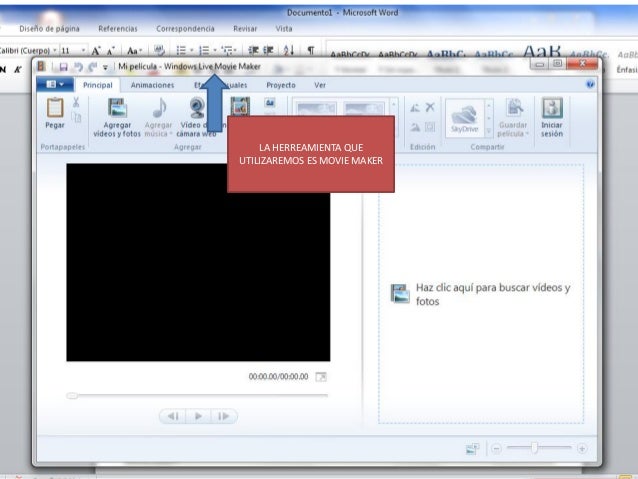This screenshot has width=638, height=479.
Task: Click the Cortar scissors icon in Portapapeles
Action: 76,102
